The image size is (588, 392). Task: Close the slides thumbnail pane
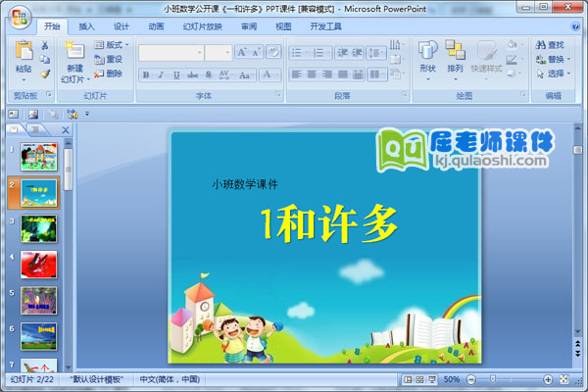point(66,129)
